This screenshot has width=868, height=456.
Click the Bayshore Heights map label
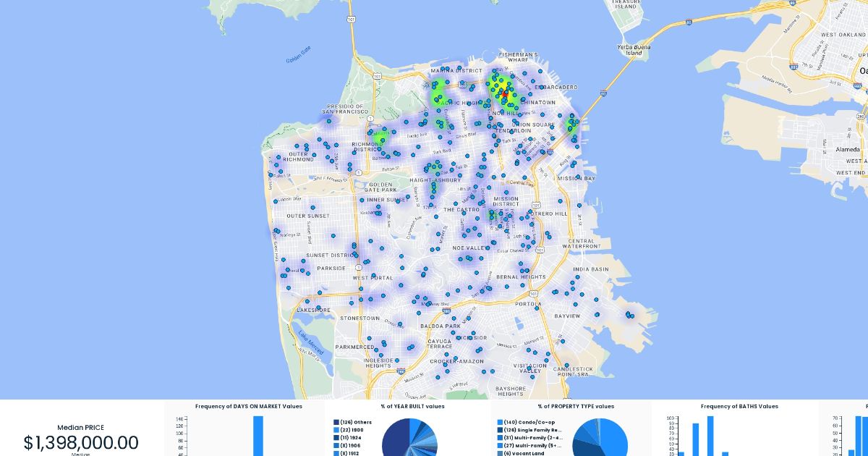pos(511,391)
